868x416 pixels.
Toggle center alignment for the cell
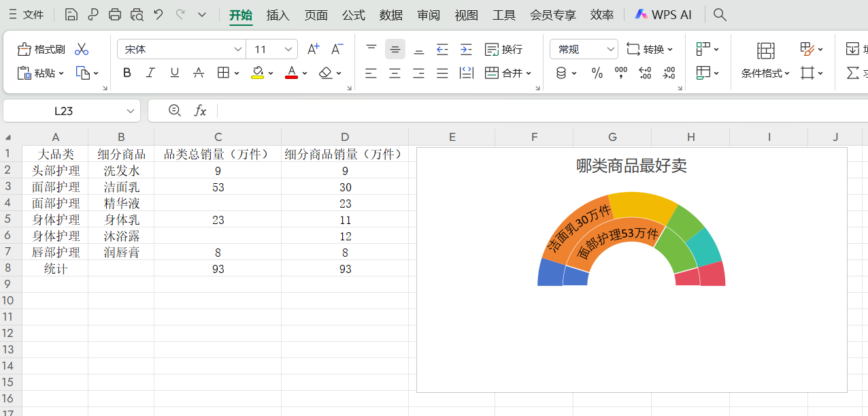click(x=395, y=73)
